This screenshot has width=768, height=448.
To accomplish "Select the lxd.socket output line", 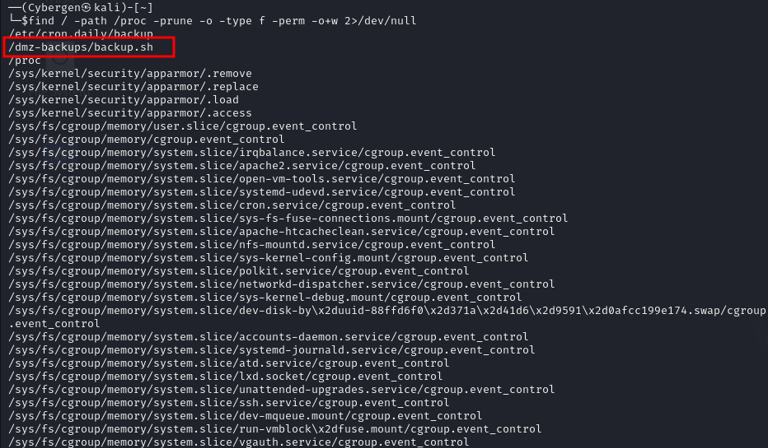I will click(x=225, y=377).
